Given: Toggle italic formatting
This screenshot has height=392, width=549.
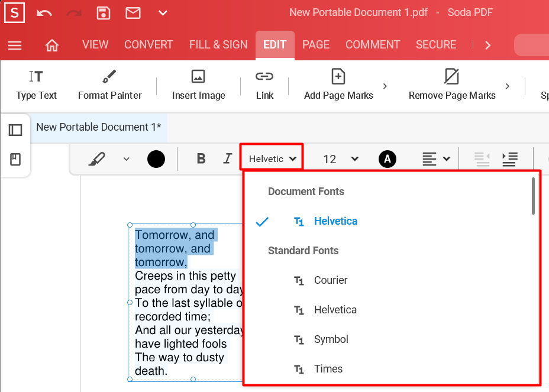Looking at the screenshot, I should click(227, 158).
